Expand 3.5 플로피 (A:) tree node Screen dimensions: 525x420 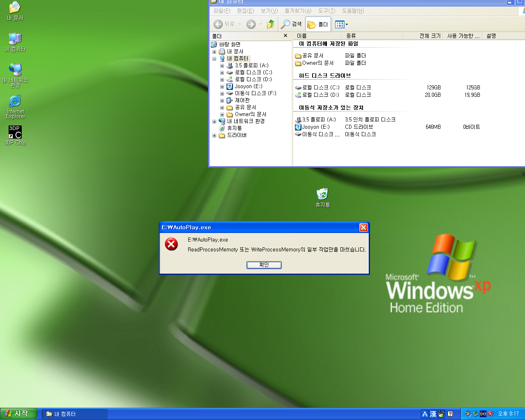click(222, 66)
